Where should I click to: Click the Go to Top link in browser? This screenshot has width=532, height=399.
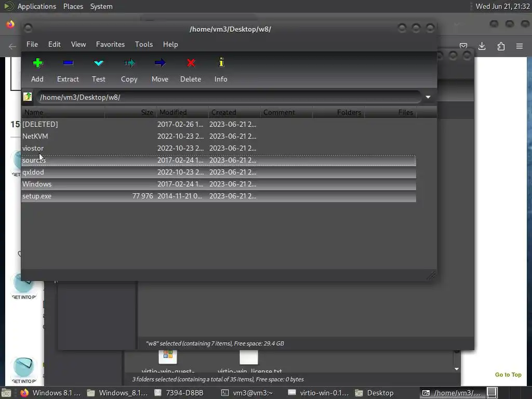(508, 375)
